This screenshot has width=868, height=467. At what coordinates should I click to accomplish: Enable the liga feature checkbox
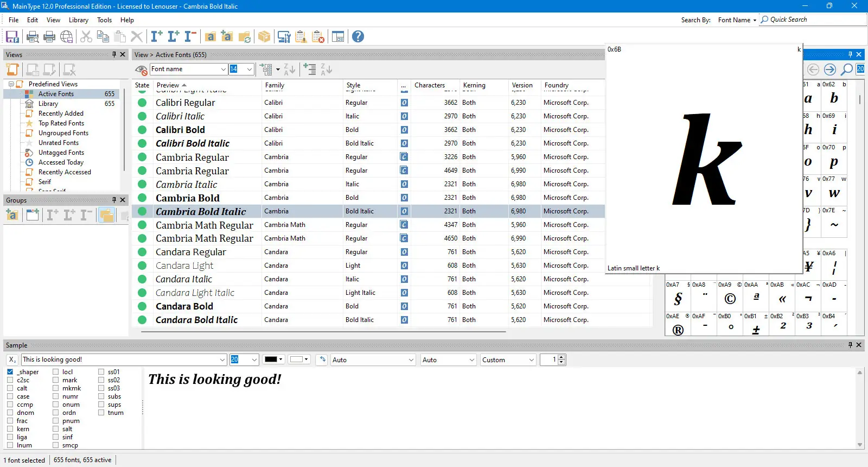click(x=10, y=437)
